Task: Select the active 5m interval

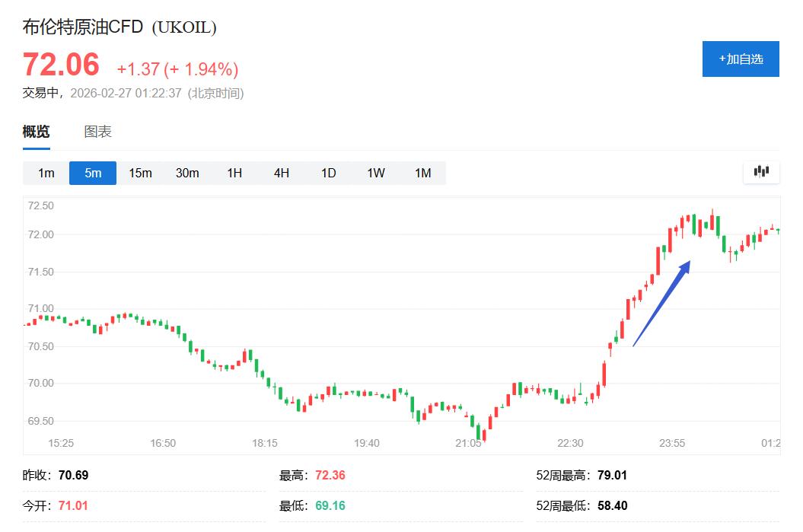Action: click(93, 173)
